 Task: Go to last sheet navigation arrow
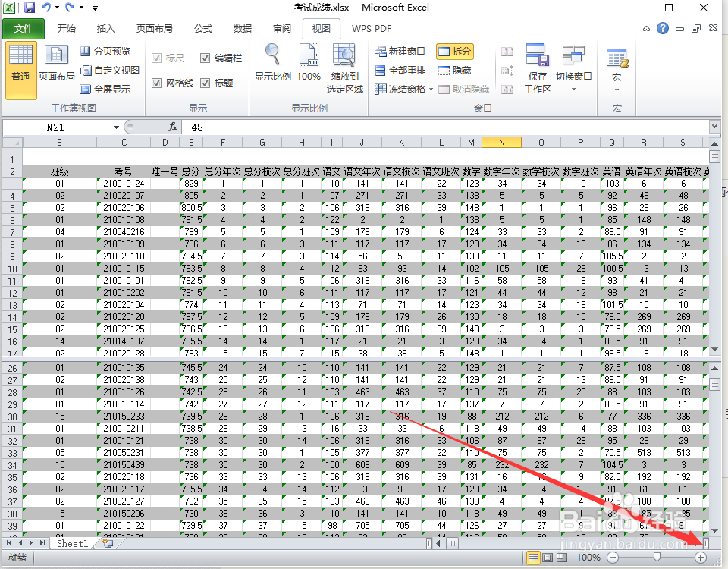coord(42,543)
